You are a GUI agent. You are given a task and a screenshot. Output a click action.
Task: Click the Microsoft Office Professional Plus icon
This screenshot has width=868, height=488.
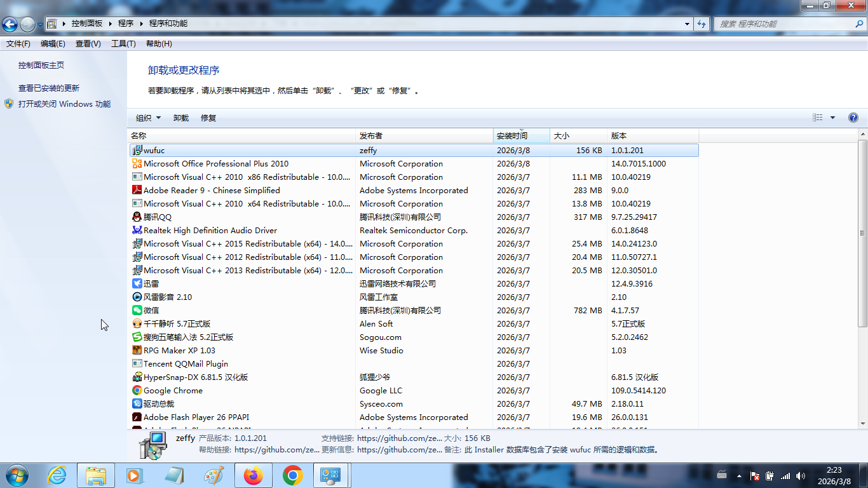click(x=137, y=163)
